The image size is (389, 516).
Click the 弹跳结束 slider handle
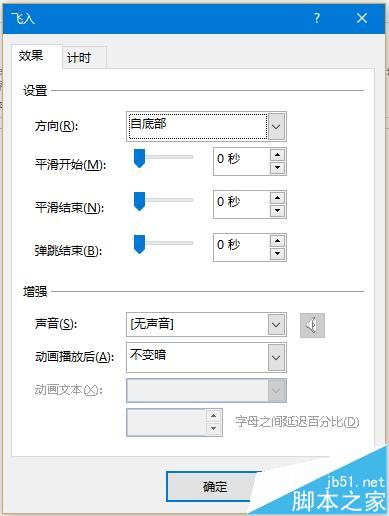point(139,244)
